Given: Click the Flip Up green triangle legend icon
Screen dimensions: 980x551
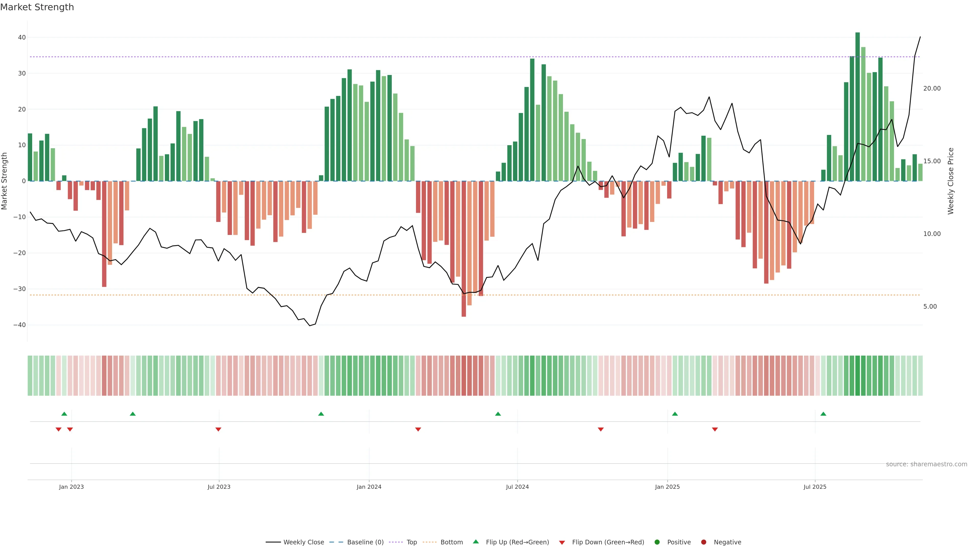Looking at the screenshot, I should (x=475, y=542).
